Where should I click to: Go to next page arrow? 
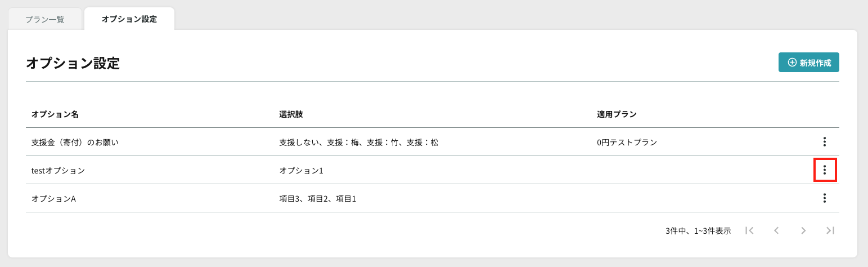pyautogui.click(x=803, y=230)
